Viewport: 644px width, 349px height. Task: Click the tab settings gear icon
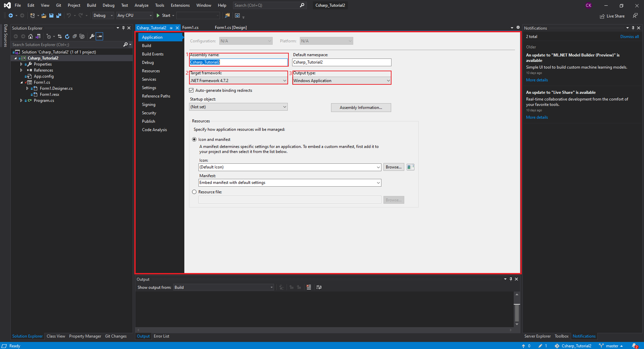click(518, 28)
